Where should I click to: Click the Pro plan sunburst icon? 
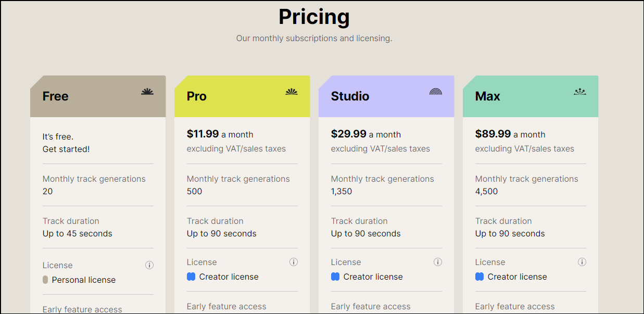pos(292,92)
